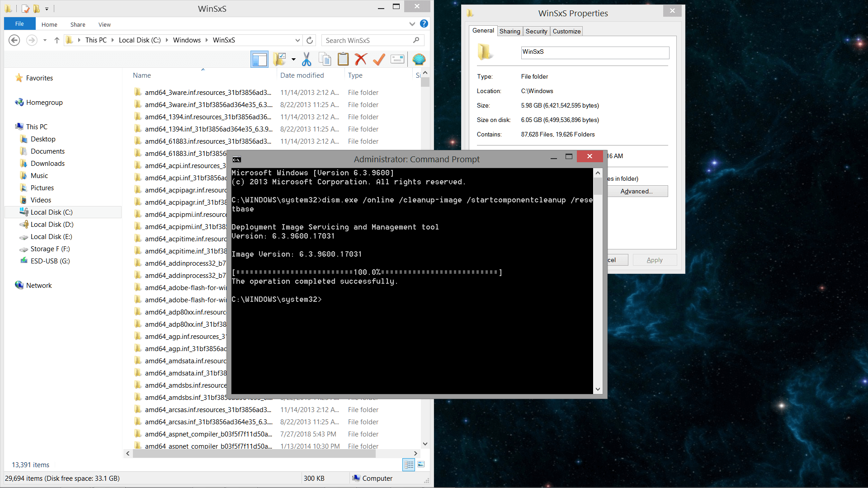Open the View ribbon tab
This screenshot has height=488, width=868.
[x=104, y=24]
